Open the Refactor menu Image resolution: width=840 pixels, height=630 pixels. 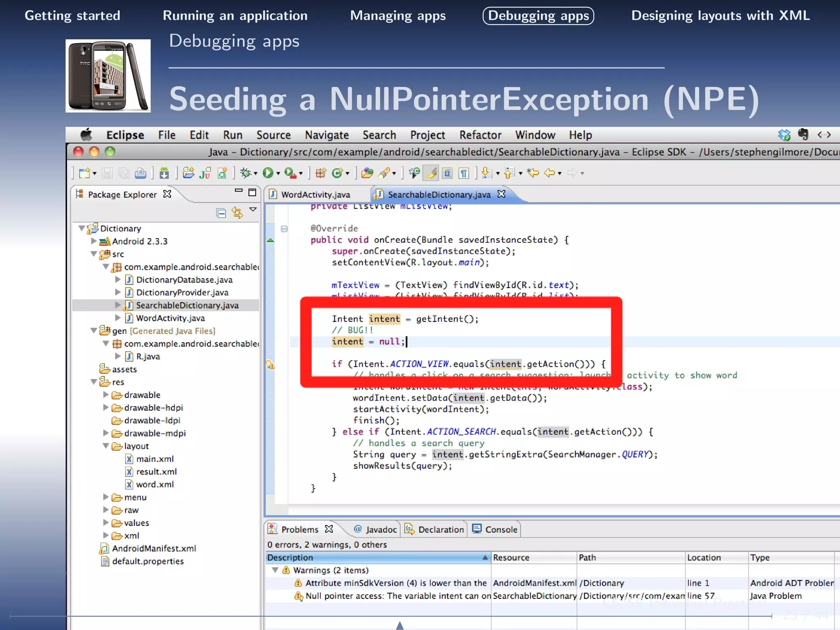click(x=480, y=135)
